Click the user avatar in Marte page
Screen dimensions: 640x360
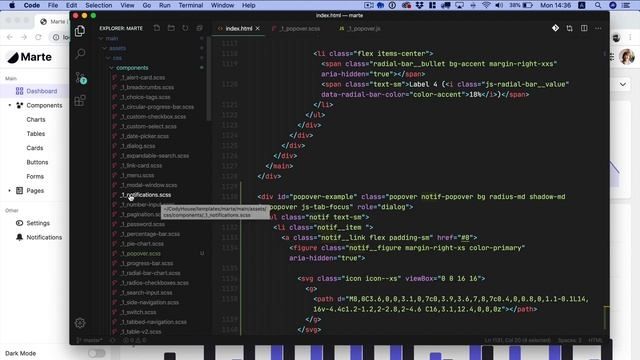627,57
